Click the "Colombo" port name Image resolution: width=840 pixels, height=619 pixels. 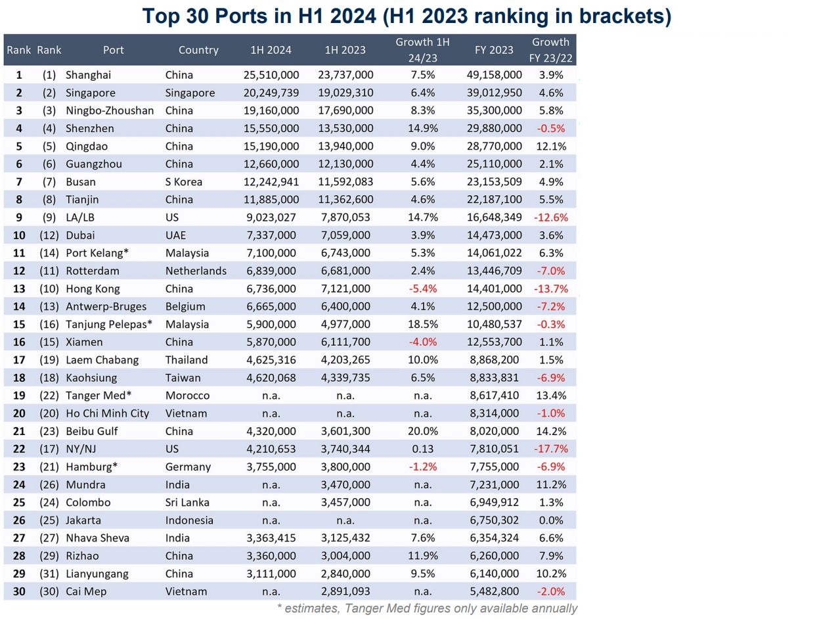[88, 502]
